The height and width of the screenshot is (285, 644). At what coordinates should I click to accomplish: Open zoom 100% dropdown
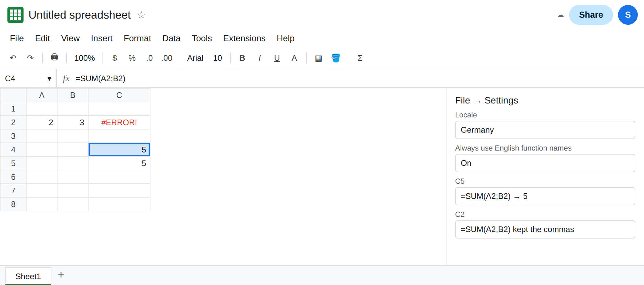pyautogui.click(x=85, y=58)
